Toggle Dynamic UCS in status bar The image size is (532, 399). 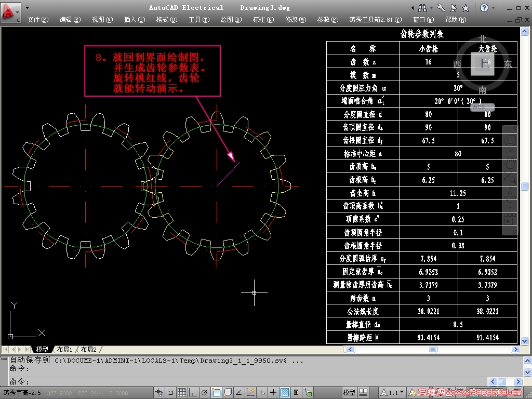pos(250,393)
